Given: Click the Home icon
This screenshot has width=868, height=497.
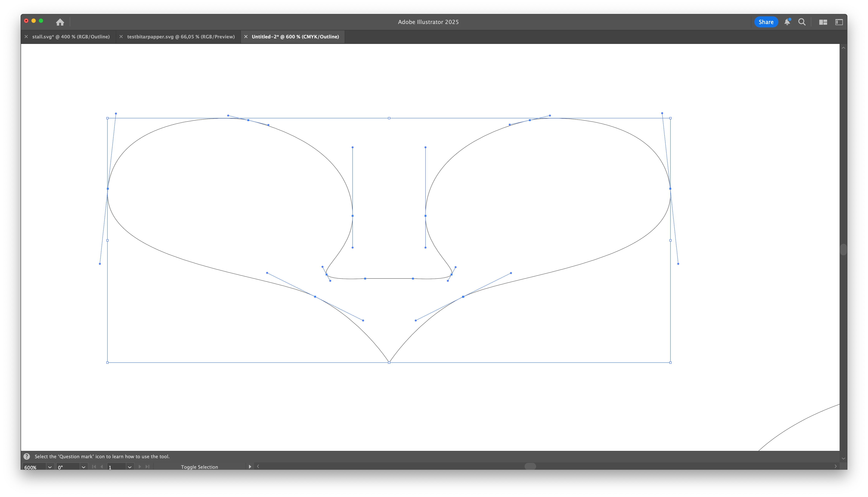Looking at the screenshot, I should [60, 22].
